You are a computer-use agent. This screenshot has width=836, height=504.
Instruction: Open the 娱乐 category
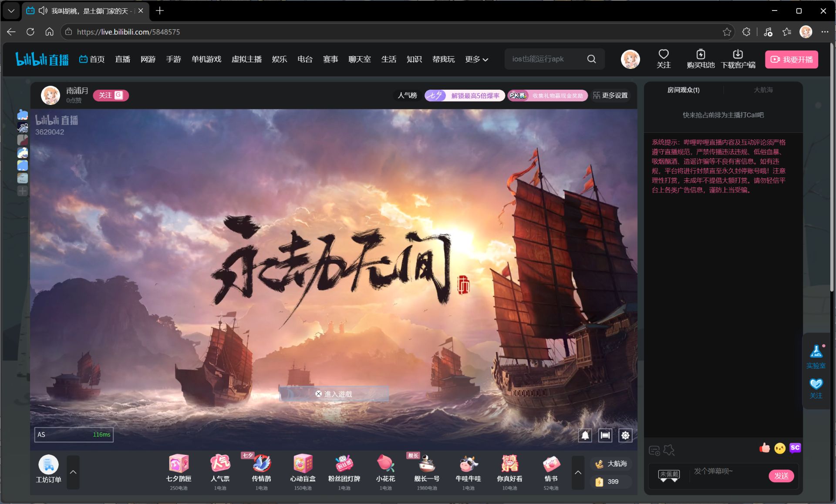[x=280, y=59]
